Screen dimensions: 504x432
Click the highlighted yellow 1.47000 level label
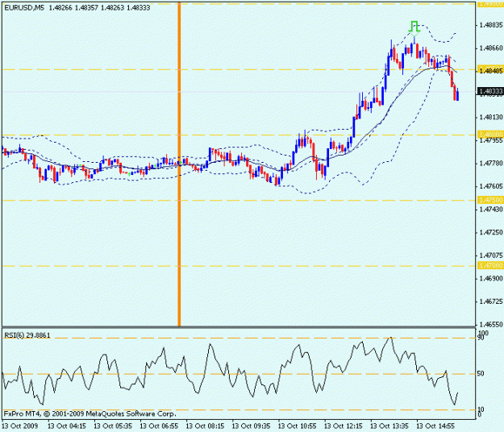(490, 266)
